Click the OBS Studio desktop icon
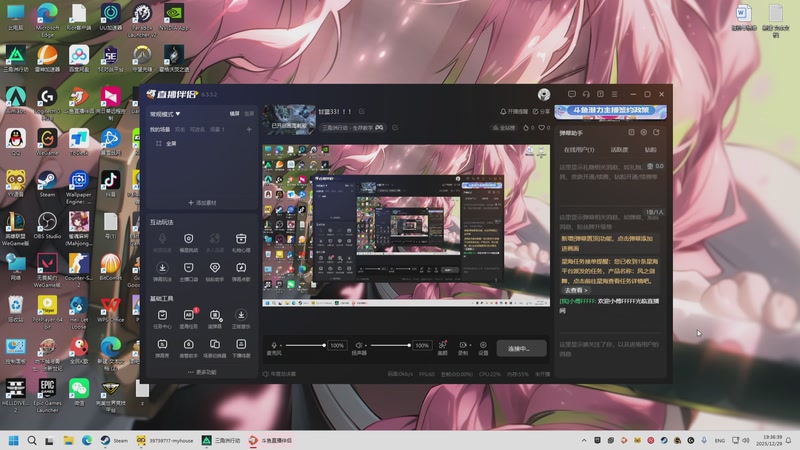Viewport: 800px width, 450px height. click(x=47, y=226)
